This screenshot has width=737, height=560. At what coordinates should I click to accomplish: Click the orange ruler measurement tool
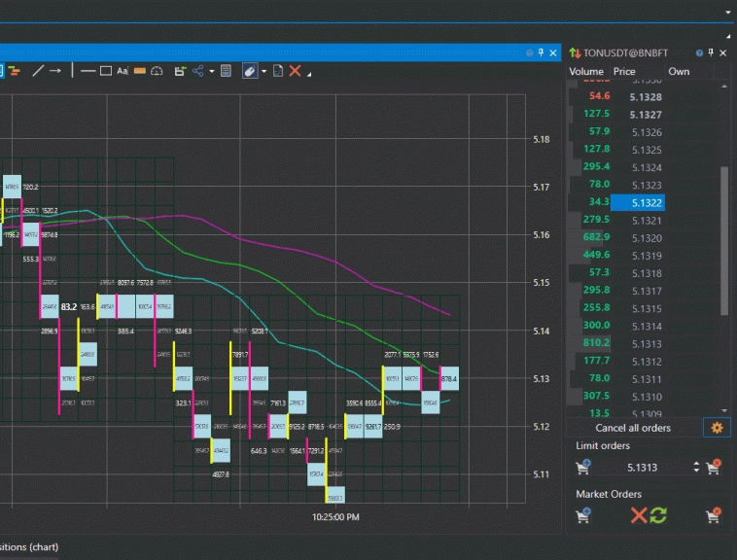(139, 71)
